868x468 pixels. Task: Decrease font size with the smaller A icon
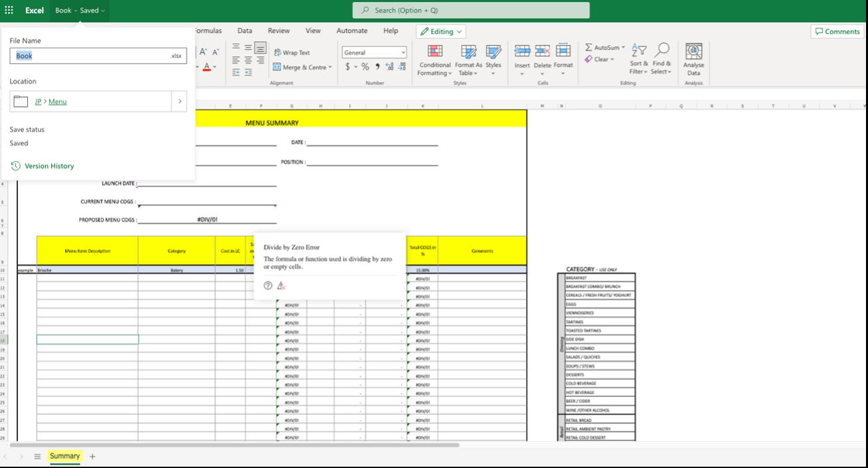click(215, 52)
